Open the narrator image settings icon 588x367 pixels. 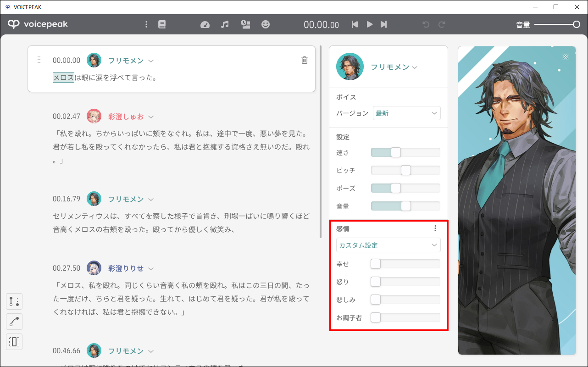point(245,24)
